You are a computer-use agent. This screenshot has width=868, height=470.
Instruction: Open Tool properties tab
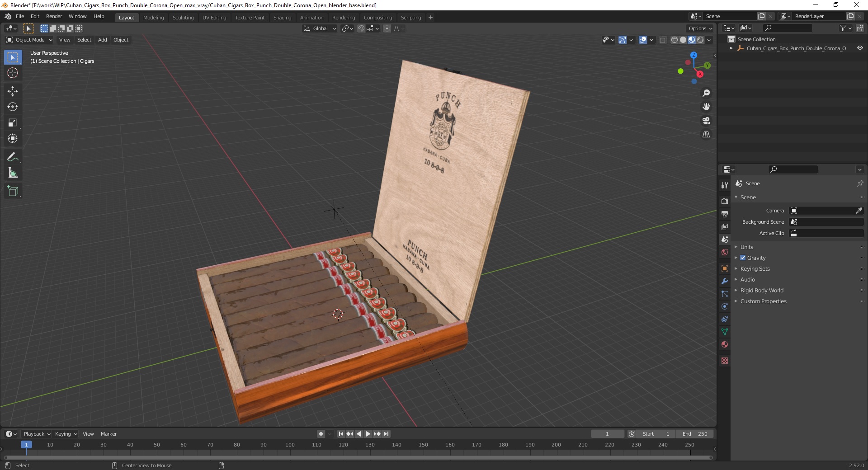point(725,185)
